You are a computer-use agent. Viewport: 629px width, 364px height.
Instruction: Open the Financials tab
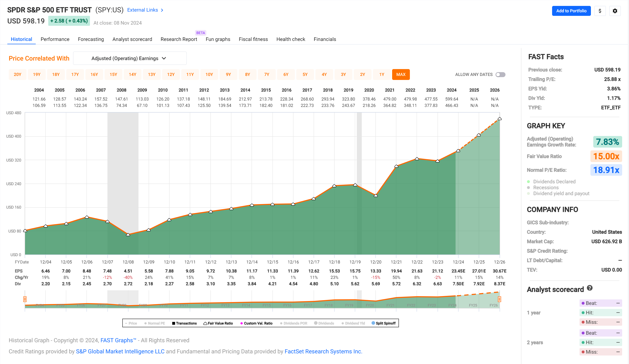(x=325, y=39)
